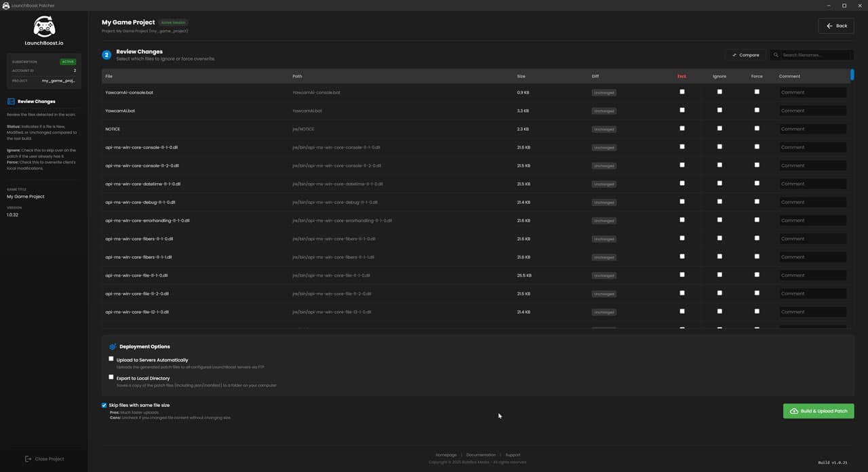This screenshot has height=472, width=868.
Task: Check Excl for YawcamAI-console.bat
Action: pos(682,92)
